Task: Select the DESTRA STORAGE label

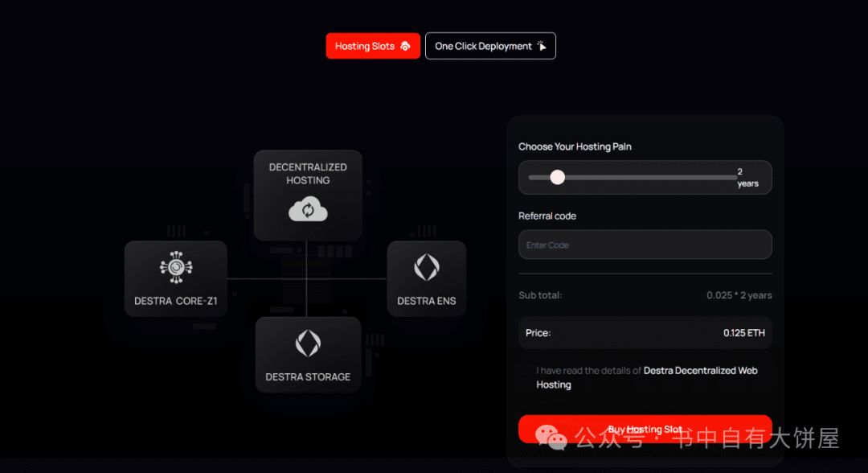Action: click(308, 376)
